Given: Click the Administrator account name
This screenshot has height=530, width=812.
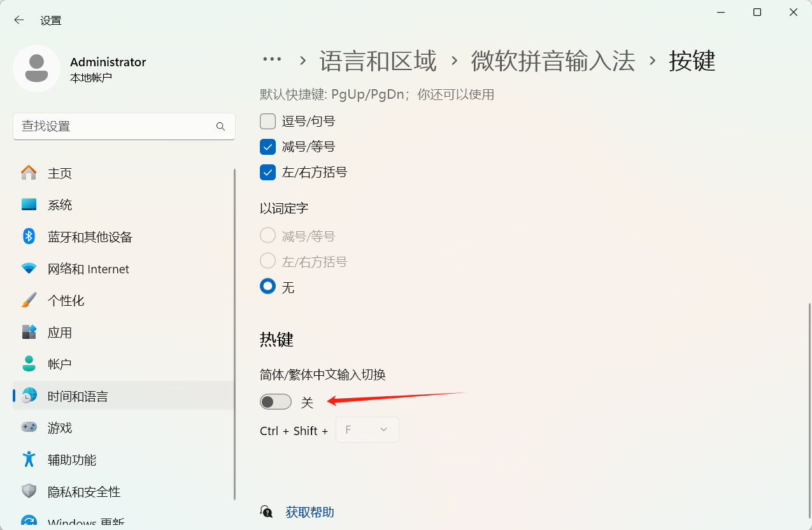Looking at the screenshot, I should point(108,62).
